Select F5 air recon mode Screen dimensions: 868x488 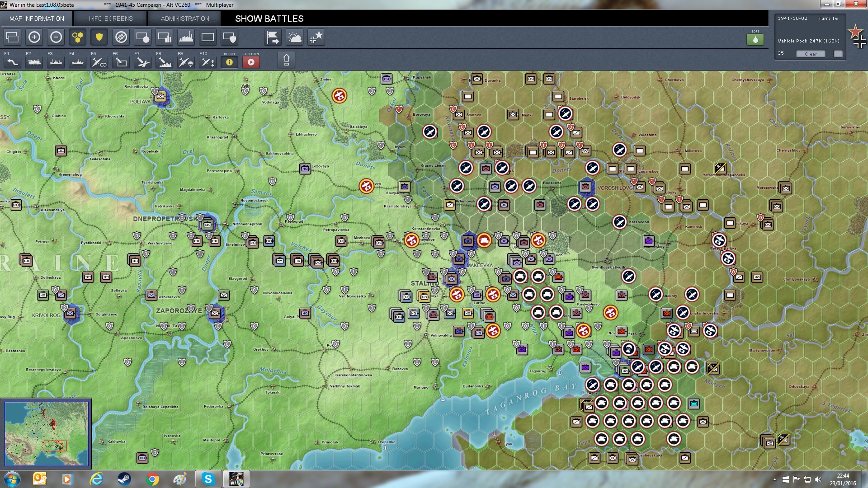[99, 62]
